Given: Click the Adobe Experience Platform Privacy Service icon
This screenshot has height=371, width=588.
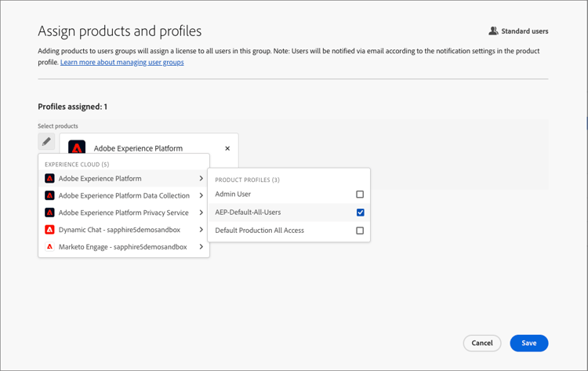Looking at the screenshot, I should (x=49, y=213).
